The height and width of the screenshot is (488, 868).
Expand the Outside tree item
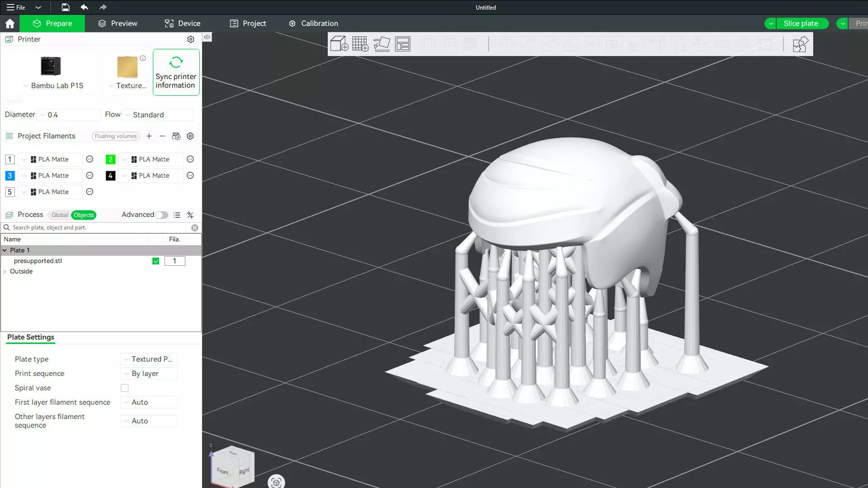(5, 272)
